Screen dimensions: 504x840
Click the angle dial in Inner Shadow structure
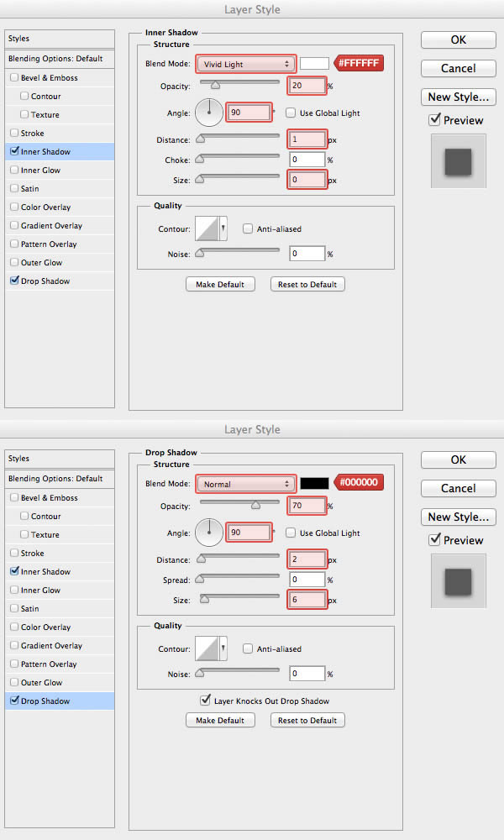pos(209,112)
